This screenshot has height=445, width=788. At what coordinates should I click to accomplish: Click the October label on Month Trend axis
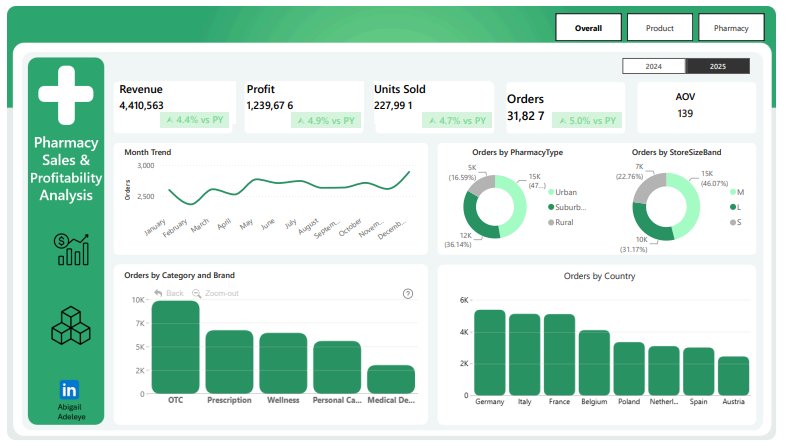pyautogui.click(x=350, y=227)
